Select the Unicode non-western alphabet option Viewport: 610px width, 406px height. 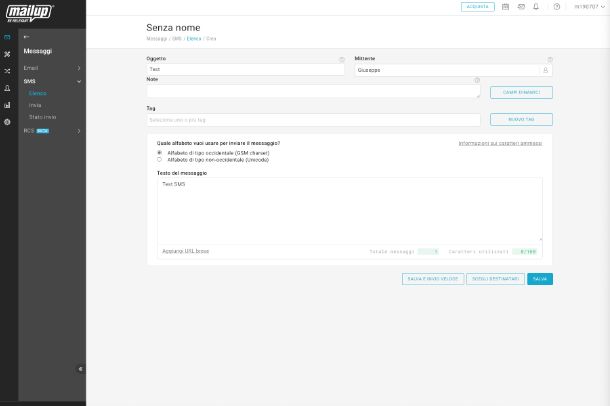(160, 159)
